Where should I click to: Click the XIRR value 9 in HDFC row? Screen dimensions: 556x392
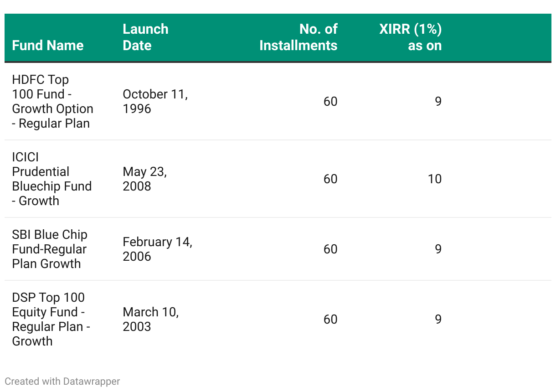pos(438,101)
